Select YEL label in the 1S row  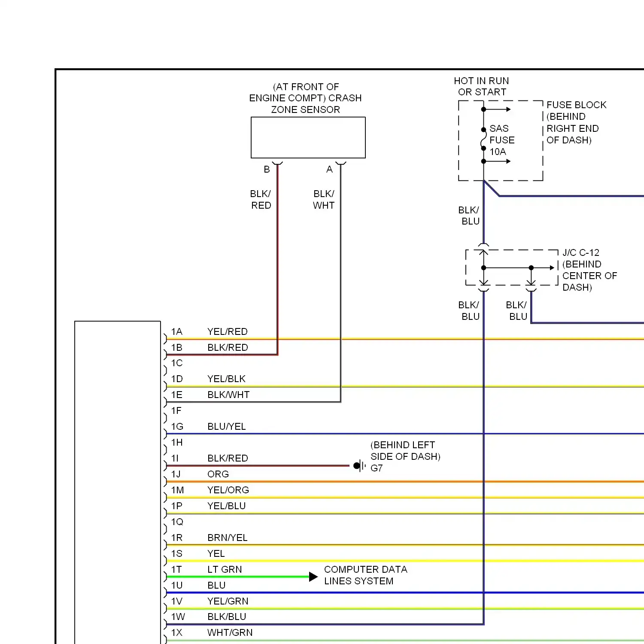point(216,554)
